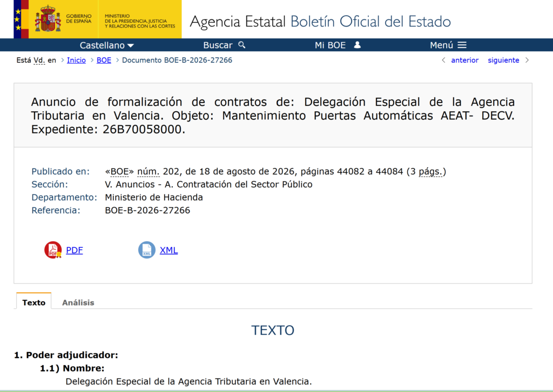Click the reference value BOE-B-2026-27266

coord(147,211)
